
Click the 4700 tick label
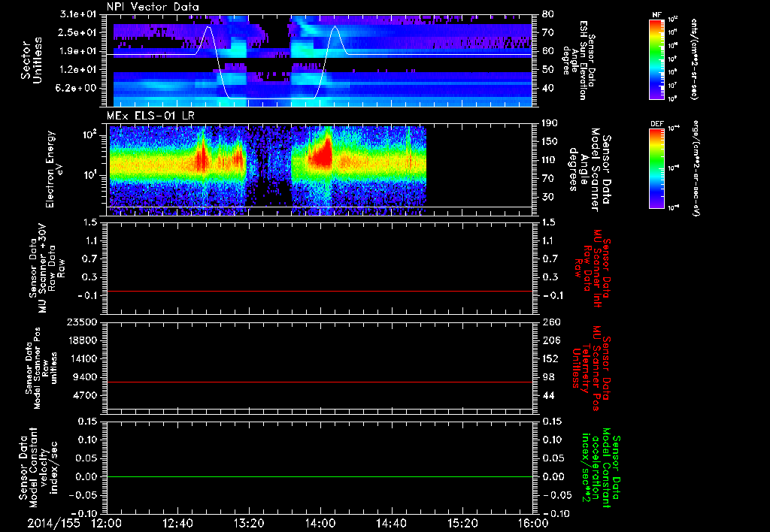tap(84, 395)
